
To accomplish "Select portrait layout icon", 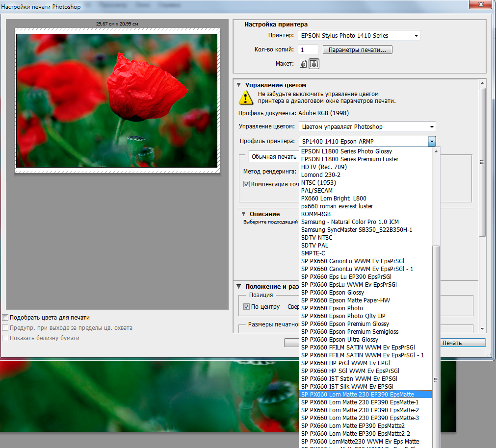I will pos(303,64).
